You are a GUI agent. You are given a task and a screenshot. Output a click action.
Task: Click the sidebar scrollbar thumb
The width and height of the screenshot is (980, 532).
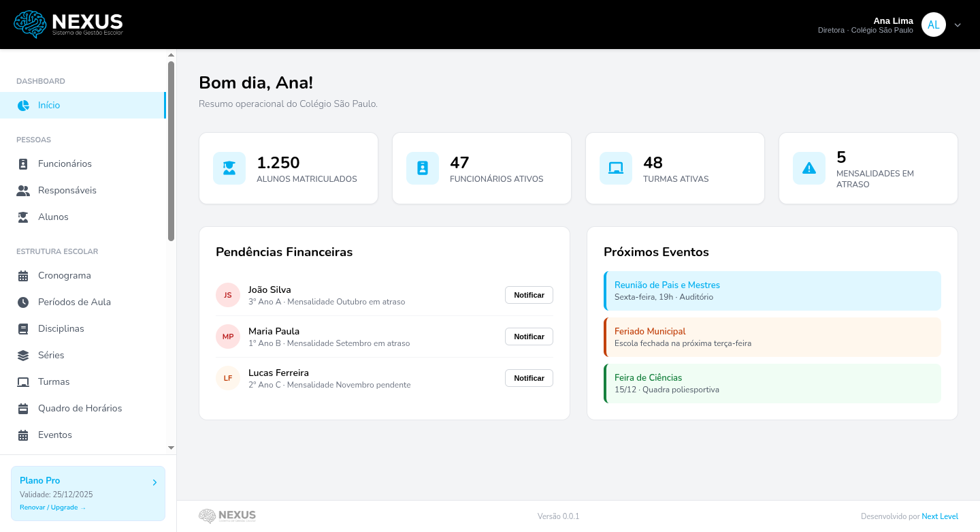point(171,151)
